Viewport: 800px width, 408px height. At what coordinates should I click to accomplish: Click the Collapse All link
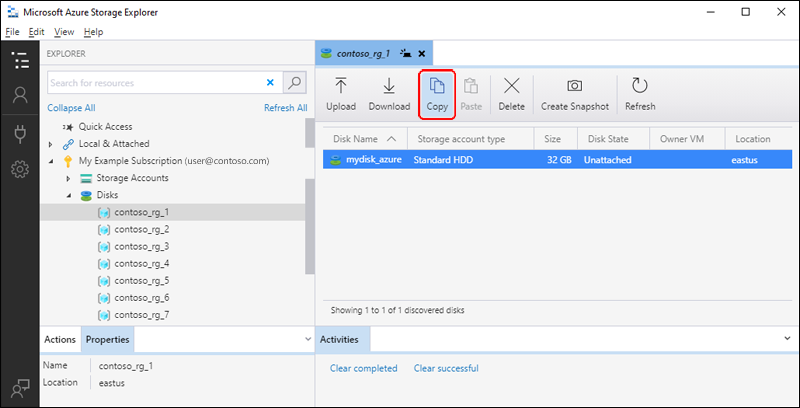tap(71, 108)
